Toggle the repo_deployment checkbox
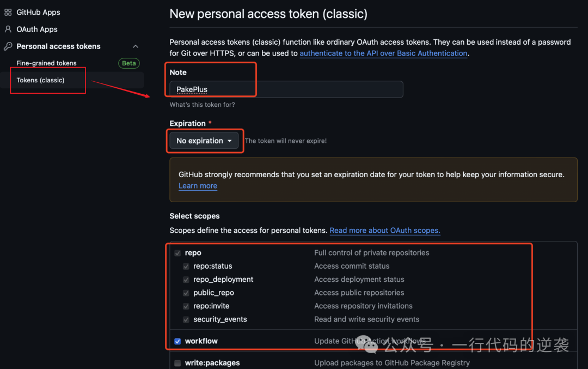The image size is (588, 369). [x=186, y=279]
